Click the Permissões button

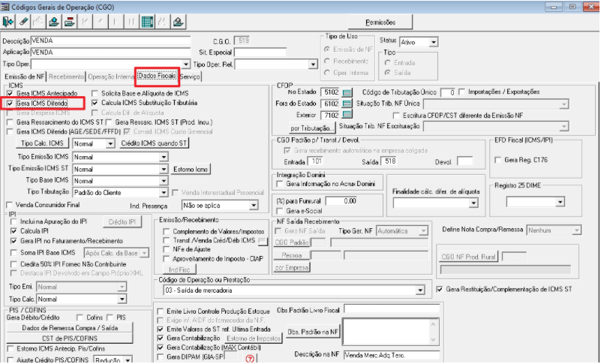pyautogui.click(x=380, y=23)
